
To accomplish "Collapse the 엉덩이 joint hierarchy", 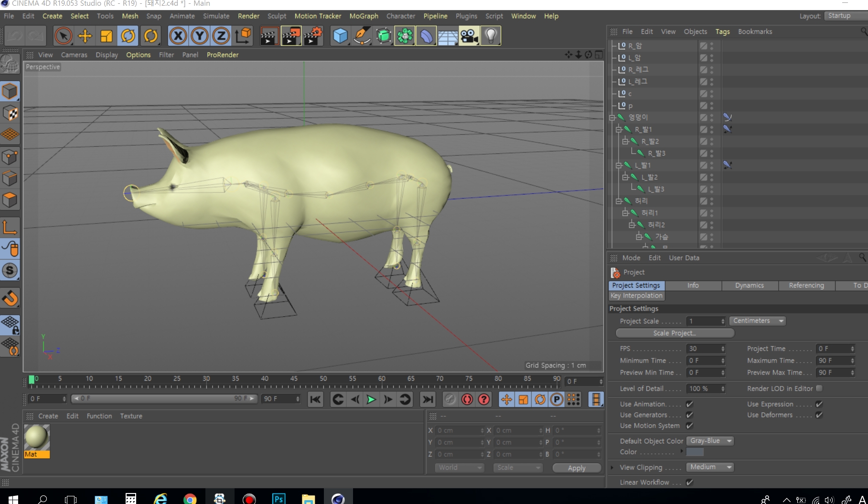I will click(x=612, y=118).
